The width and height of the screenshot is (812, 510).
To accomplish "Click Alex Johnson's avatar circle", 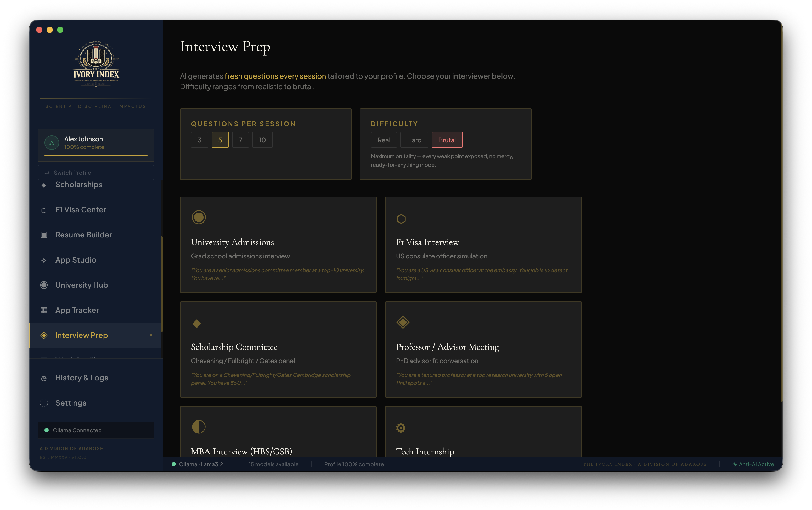I will tap(52, 143).
